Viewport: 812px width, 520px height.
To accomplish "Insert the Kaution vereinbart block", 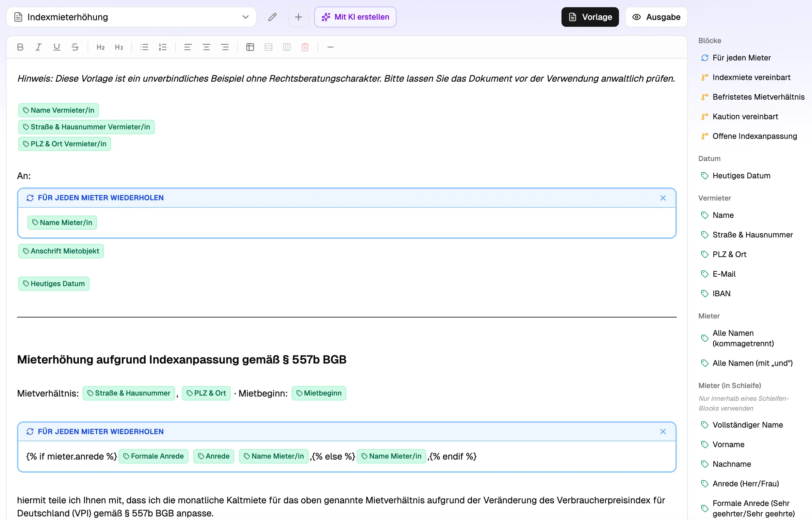I will (x=739, y=117).
